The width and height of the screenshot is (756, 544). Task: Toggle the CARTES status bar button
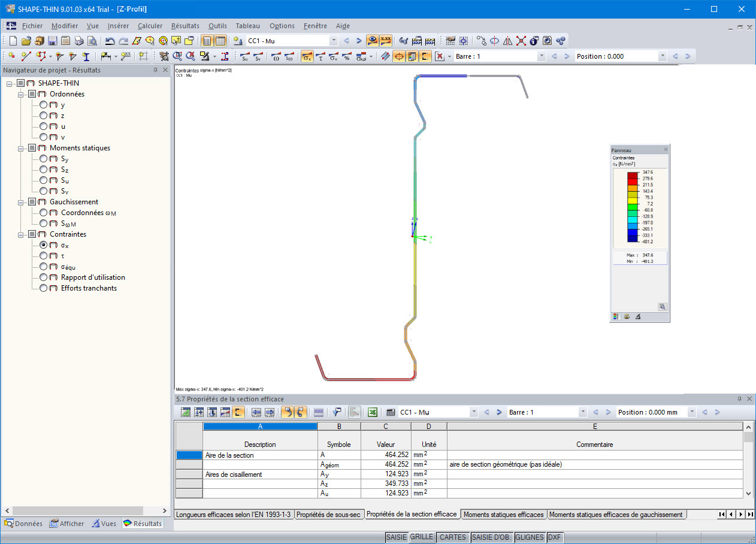coord(453,537)
